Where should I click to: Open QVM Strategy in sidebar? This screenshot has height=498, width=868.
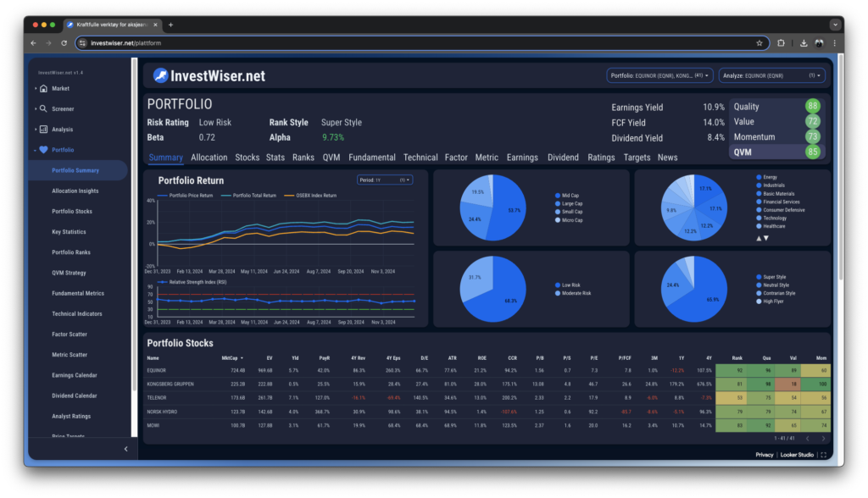[69, 273]
